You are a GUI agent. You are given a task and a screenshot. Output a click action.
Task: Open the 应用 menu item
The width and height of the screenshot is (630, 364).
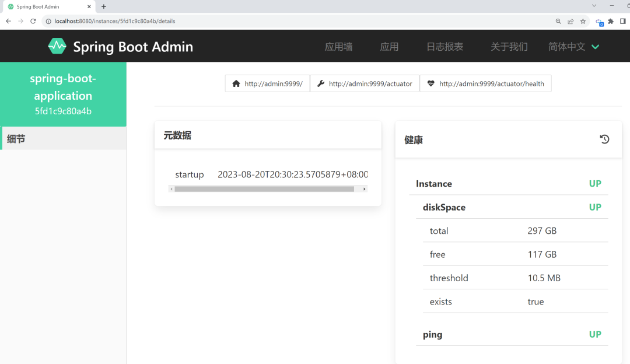[389, 47]
